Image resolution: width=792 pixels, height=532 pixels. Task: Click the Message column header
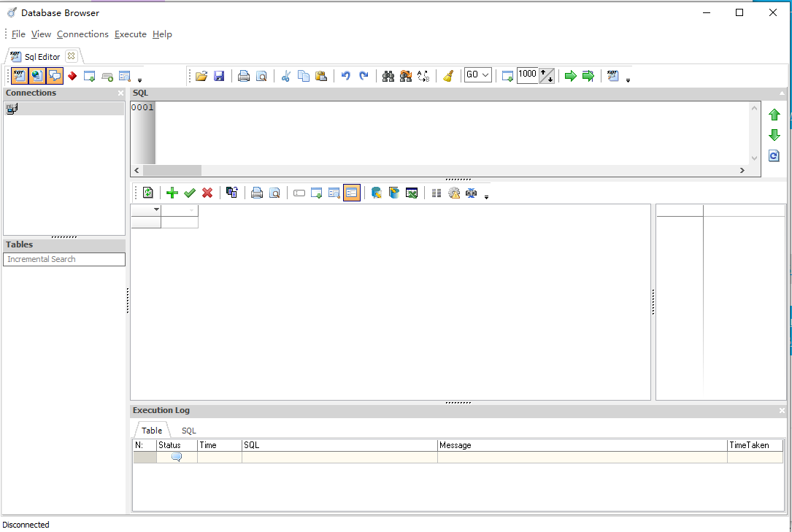582,445
